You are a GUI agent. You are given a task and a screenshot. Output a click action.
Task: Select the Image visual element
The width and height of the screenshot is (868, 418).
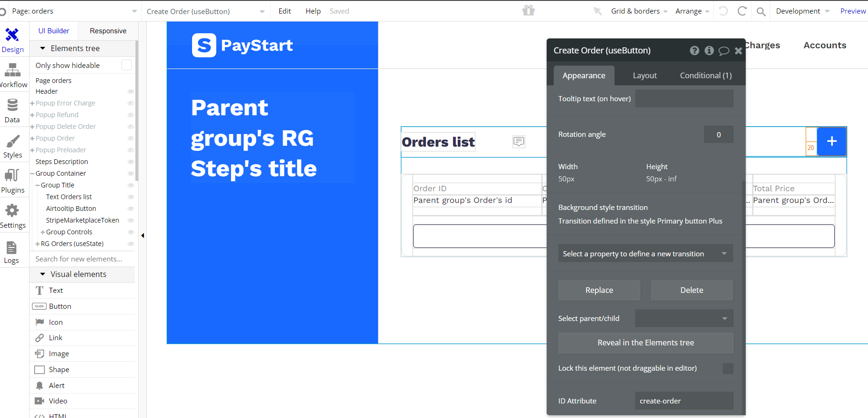[x=82, y=354]
